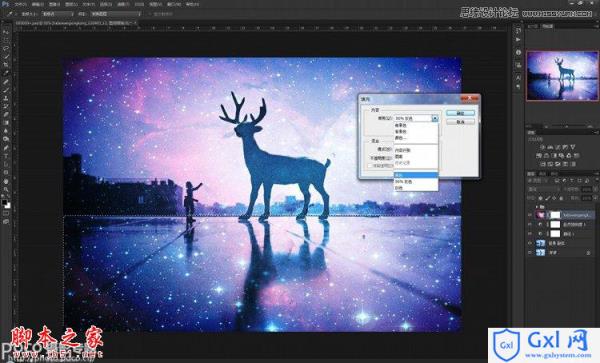The width and height of the screenshot is (600, 363).
Task: Cancel the Fill dialog with lower button
Action: pos(460,122)
